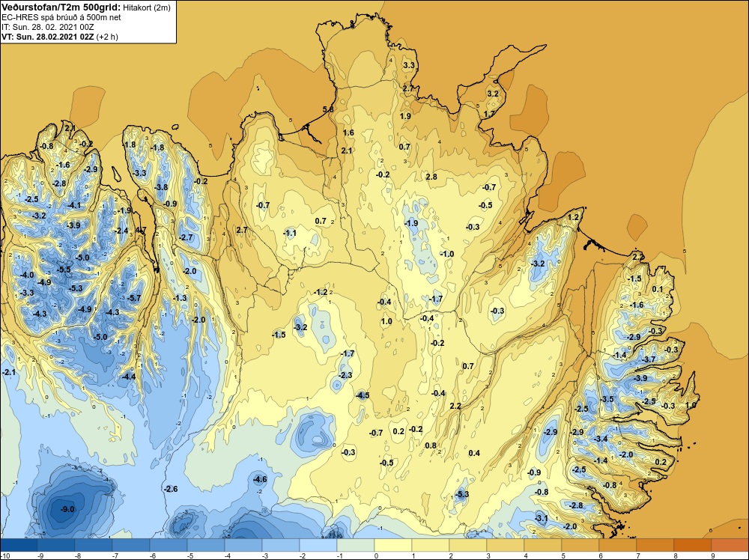Click the -3.8 temperature label

tap(161, 187)
